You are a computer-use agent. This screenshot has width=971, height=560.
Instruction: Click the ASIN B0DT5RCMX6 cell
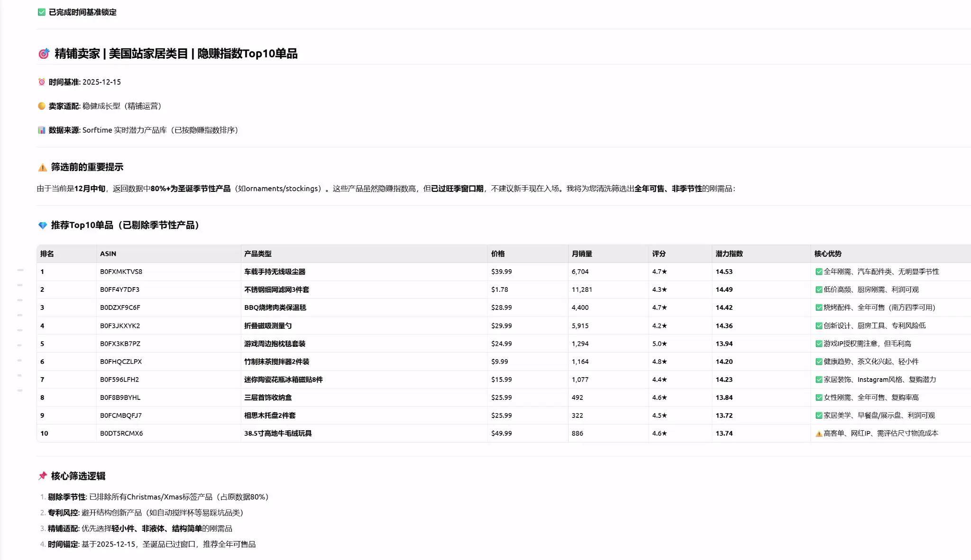pos(121,434)
